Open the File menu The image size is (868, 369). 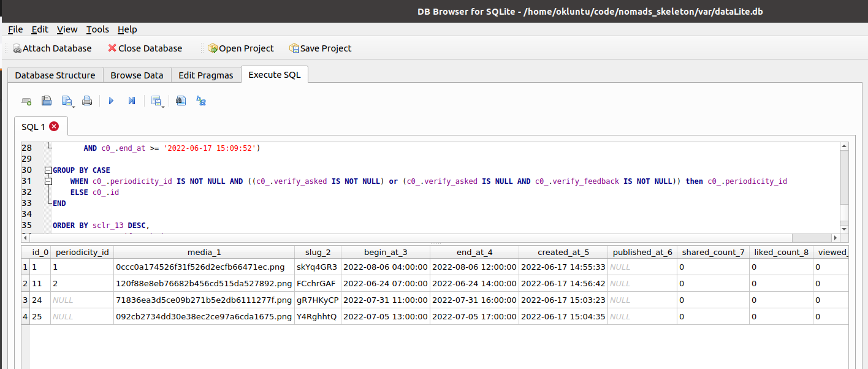coord(15,29)
